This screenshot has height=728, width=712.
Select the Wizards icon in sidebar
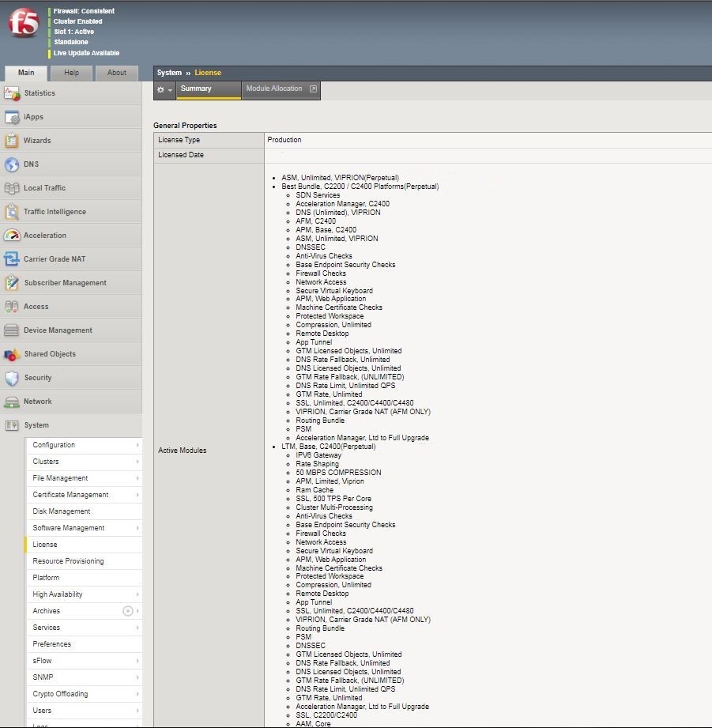click(12, 141)
